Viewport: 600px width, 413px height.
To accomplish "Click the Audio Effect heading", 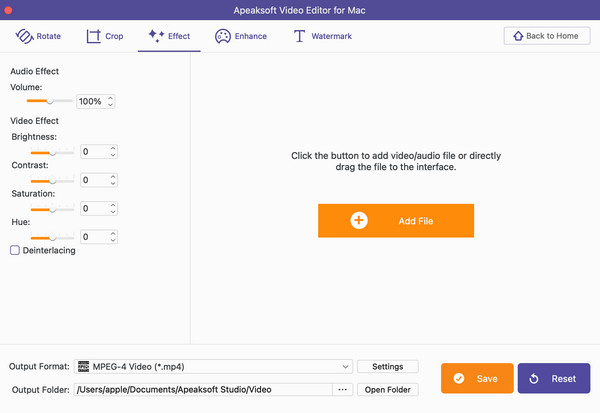I will click(x=34, y=71).
